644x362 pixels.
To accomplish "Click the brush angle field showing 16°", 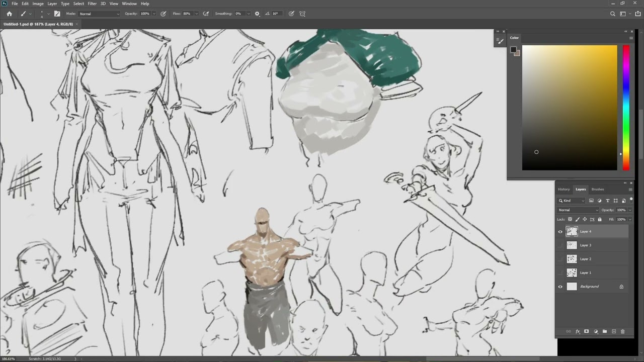I will [277, 14].
